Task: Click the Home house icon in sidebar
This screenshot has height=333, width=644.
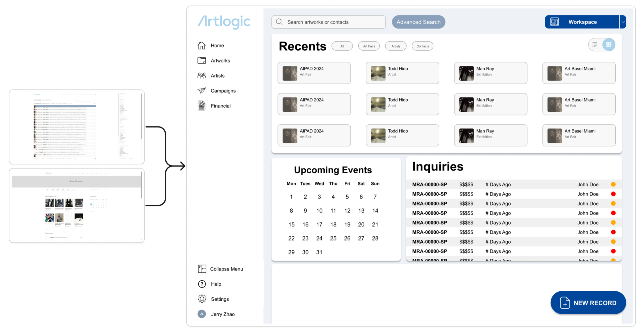Action: tap(202, 45)
